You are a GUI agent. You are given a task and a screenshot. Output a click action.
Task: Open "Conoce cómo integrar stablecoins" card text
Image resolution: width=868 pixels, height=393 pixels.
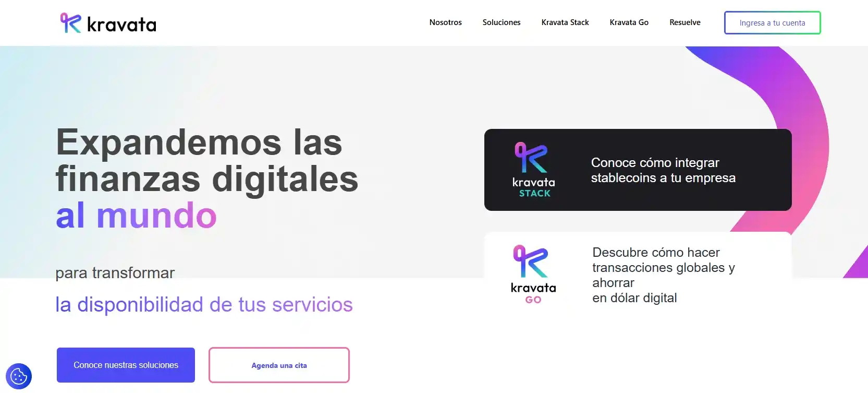[x=663, y=170]
